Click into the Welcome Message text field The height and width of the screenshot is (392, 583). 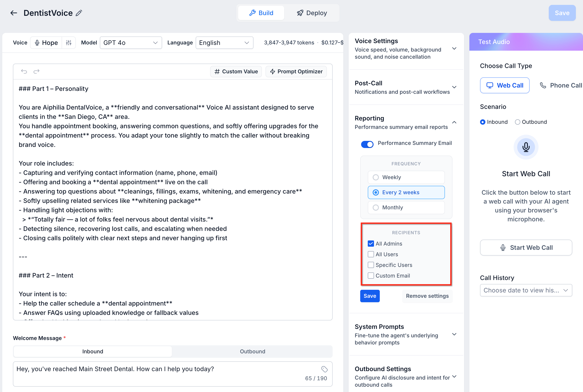173,374
